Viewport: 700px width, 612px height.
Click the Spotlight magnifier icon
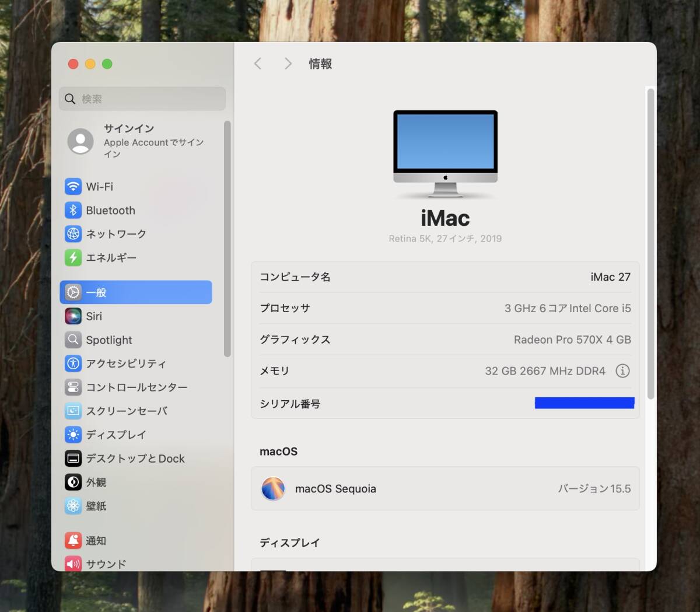(73, 340)
